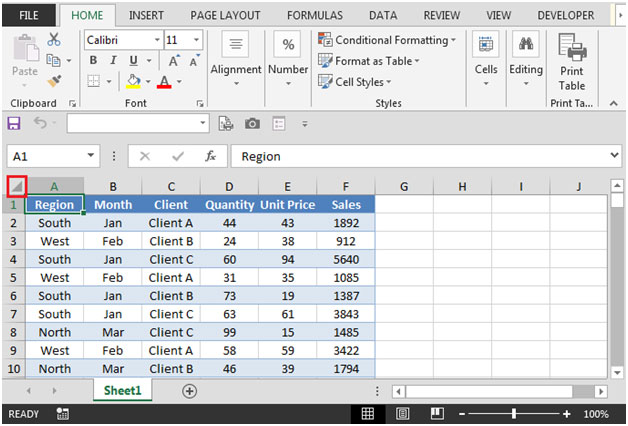Click the Save icon in quick access toolbar
The width and height of the screenshot is (628, 426).
point(14,123)
